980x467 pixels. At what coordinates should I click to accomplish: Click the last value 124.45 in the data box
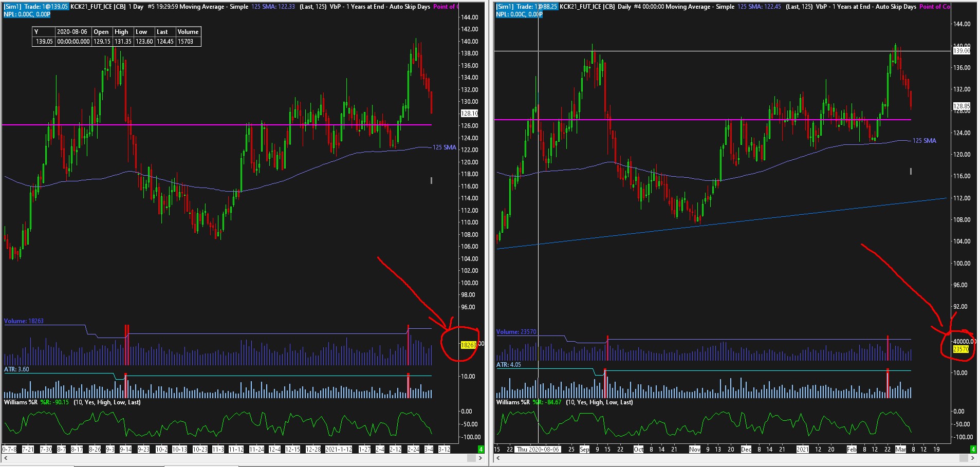click(165, 42)
